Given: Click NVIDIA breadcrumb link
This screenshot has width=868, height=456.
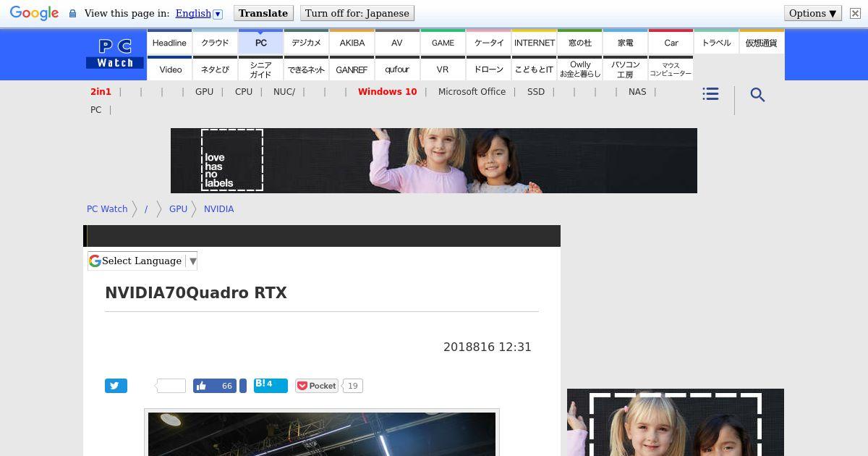Looking at the screenshot, I should (218, 208).
